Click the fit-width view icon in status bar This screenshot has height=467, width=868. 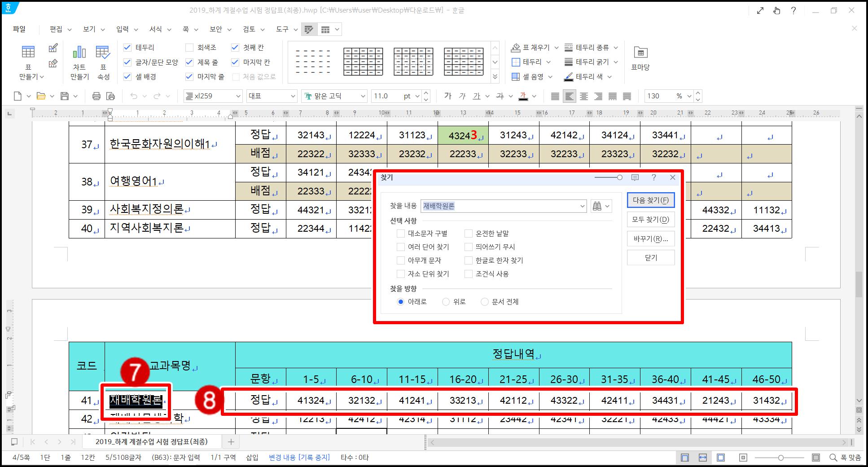point(703,458)
